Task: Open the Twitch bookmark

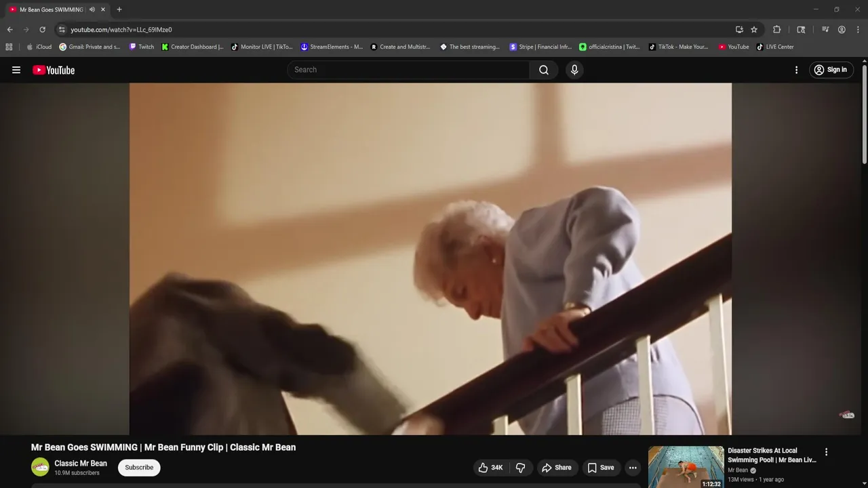Action: pos(142,47)
